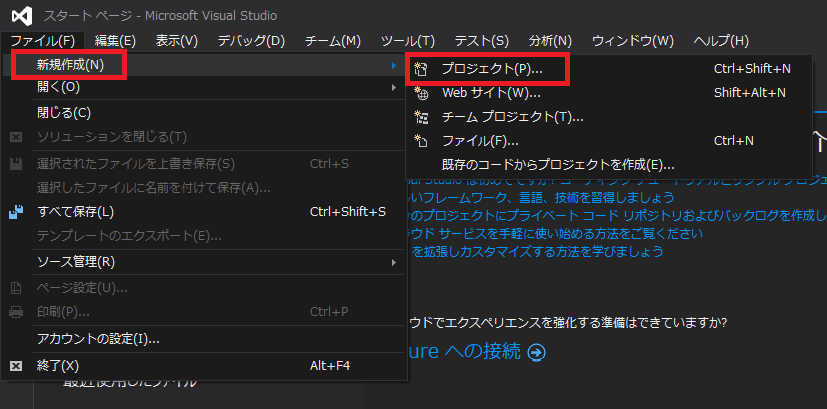Click Alt+F4 shortcut text
Viewport: 827px width, 409px height.
[330, 366]
